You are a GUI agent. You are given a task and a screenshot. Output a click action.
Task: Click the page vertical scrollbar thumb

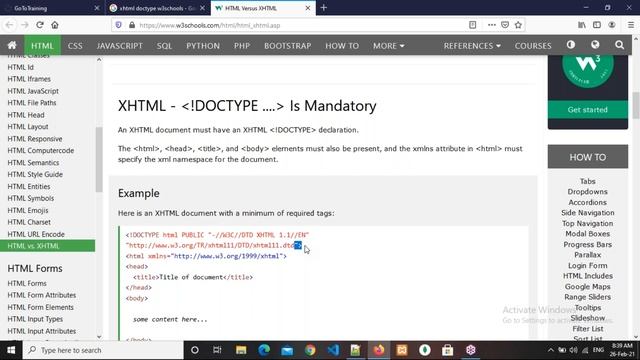click(x=636, y=105)
